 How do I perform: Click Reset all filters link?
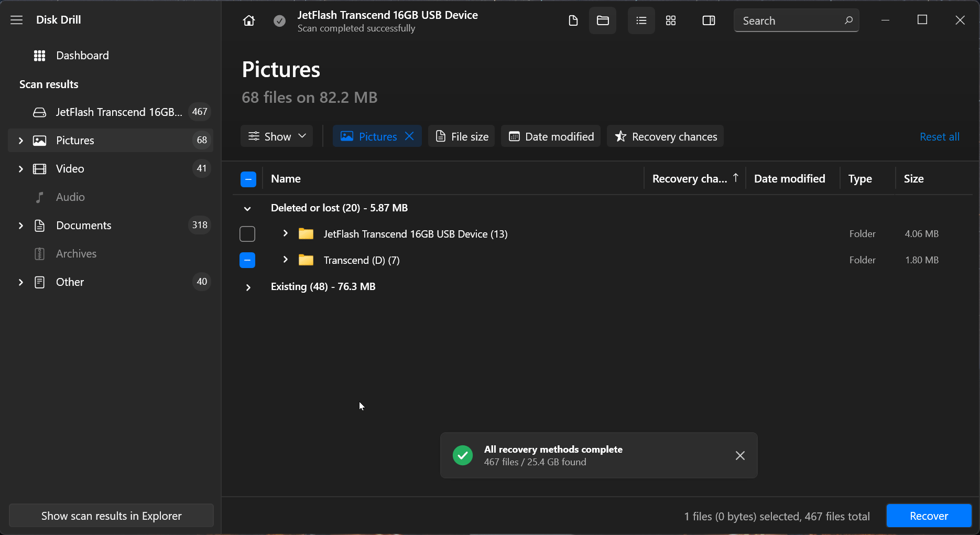(x=939, y=136)
